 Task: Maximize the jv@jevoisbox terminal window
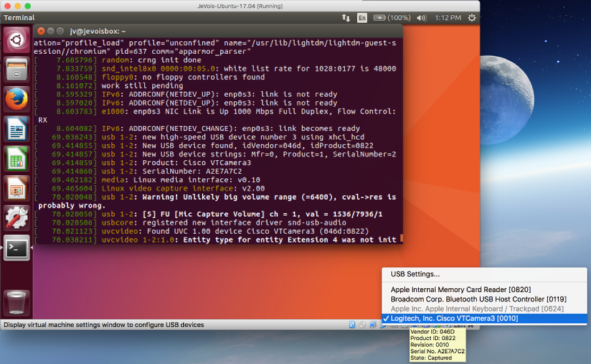pyautogui.click(x=60, y=31)
